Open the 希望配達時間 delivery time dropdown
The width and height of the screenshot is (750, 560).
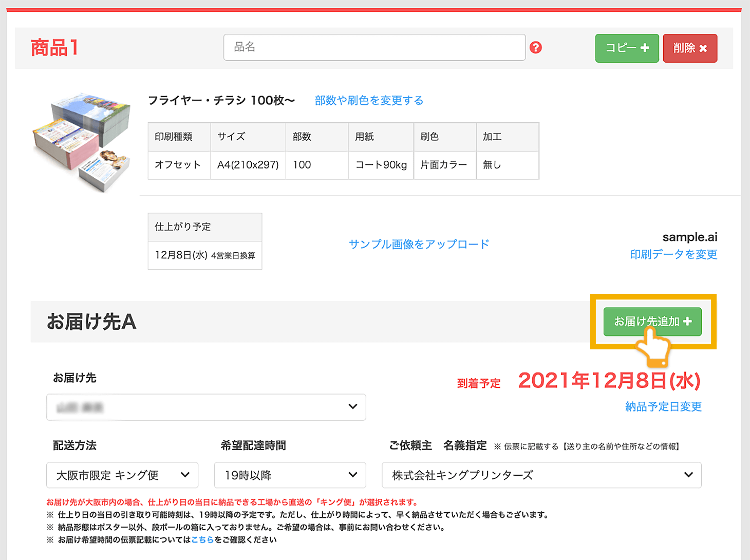coord(289,475)
